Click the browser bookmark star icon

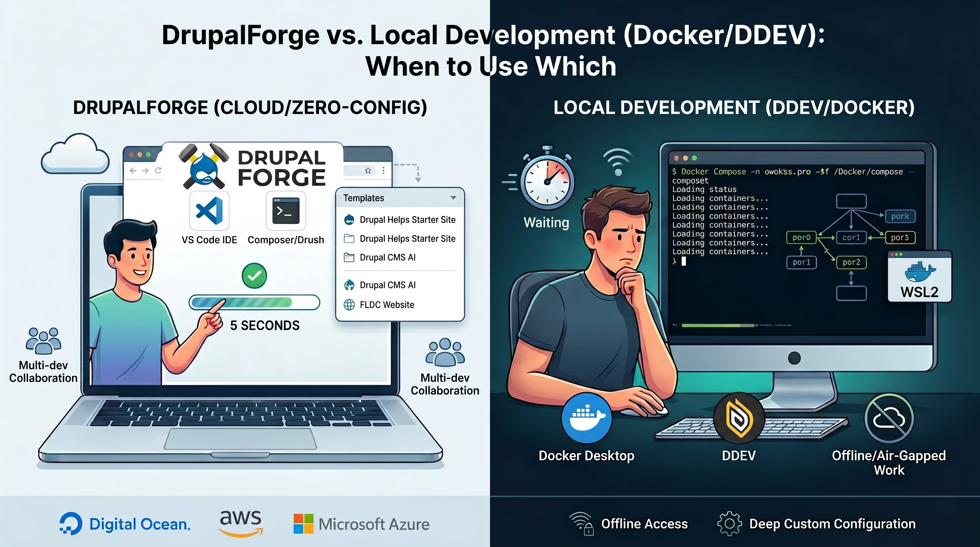[x=368, y=171]
